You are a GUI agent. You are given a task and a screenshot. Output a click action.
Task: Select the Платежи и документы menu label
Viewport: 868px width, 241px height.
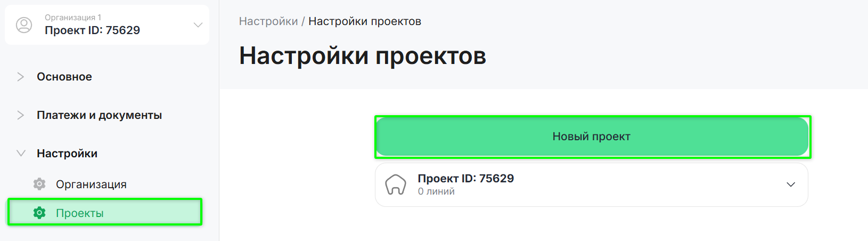coord(99,115)
